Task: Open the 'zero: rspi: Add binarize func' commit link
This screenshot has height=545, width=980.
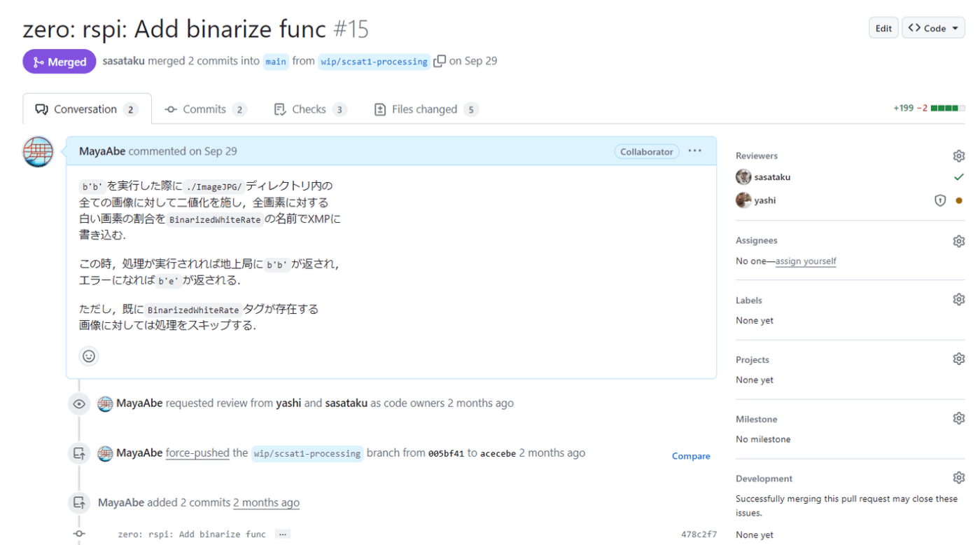Action: click(x=192, y=534)
